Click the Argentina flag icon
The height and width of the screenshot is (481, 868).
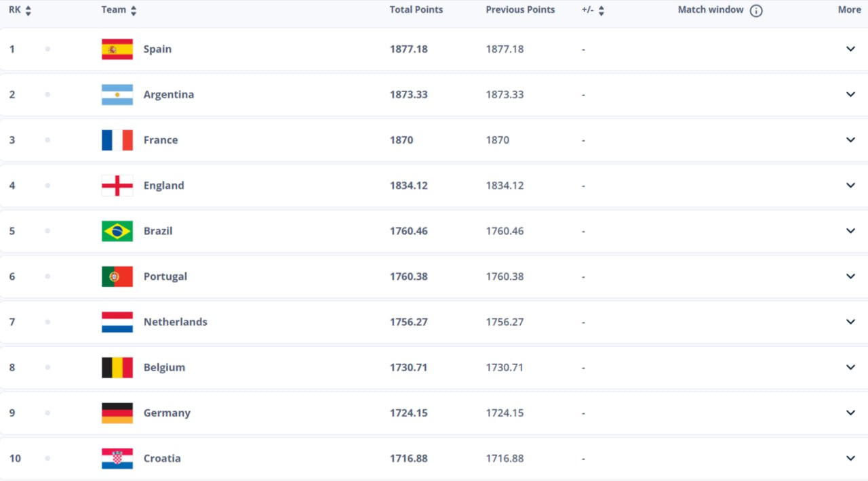click(117, 95)
